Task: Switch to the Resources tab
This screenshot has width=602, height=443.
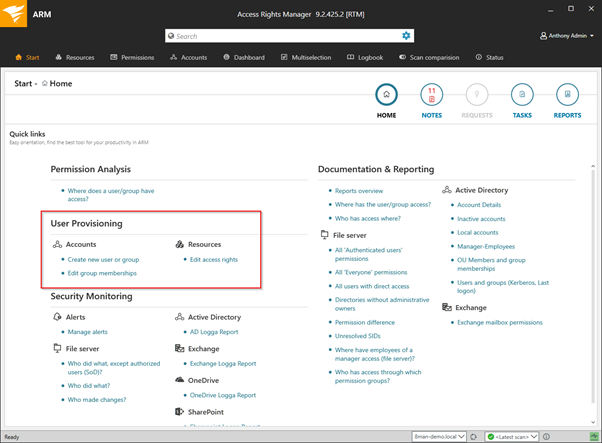Action: tap(75, 57)
